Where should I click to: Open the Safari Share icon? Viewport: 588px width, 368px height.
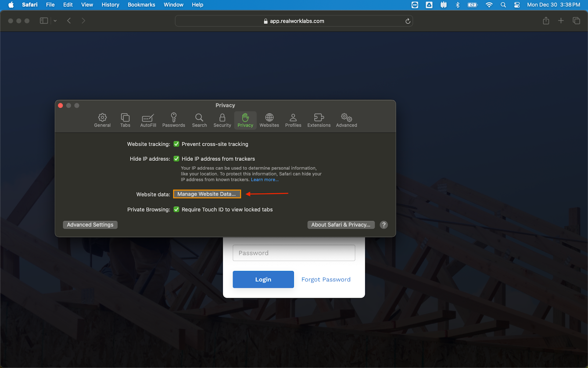point(546,21)
